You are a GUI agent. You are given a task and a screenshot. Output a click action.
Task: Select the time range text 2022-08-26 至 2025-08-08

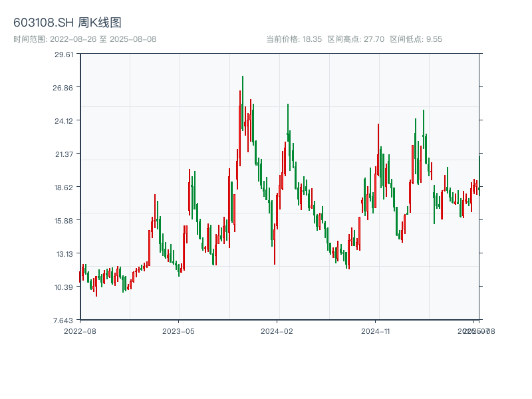click(103, 39)
